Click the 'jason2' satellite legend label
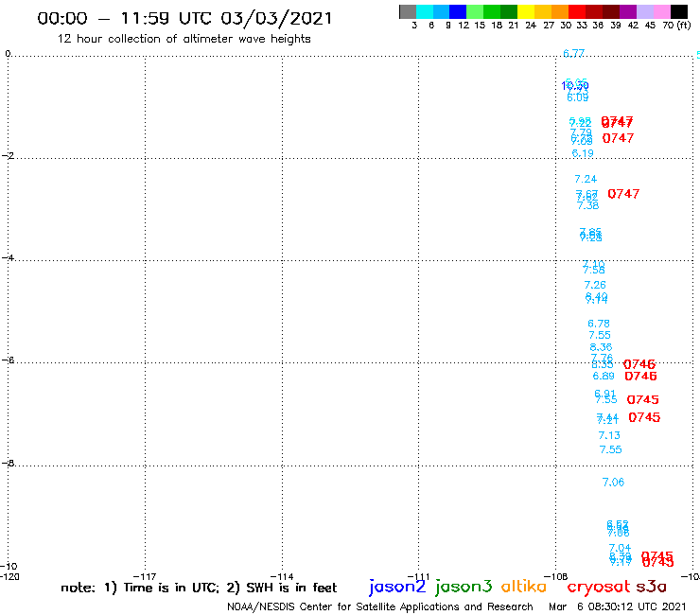 pyautogui.click(x=397, y=587)
